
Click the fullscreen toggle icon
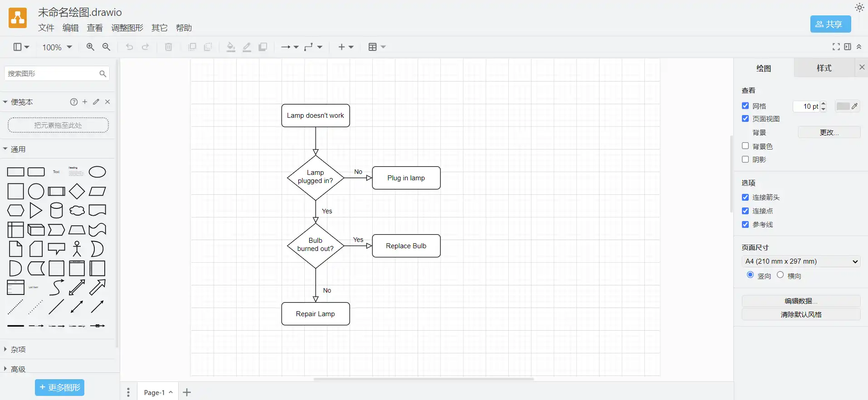coord(836,47)
